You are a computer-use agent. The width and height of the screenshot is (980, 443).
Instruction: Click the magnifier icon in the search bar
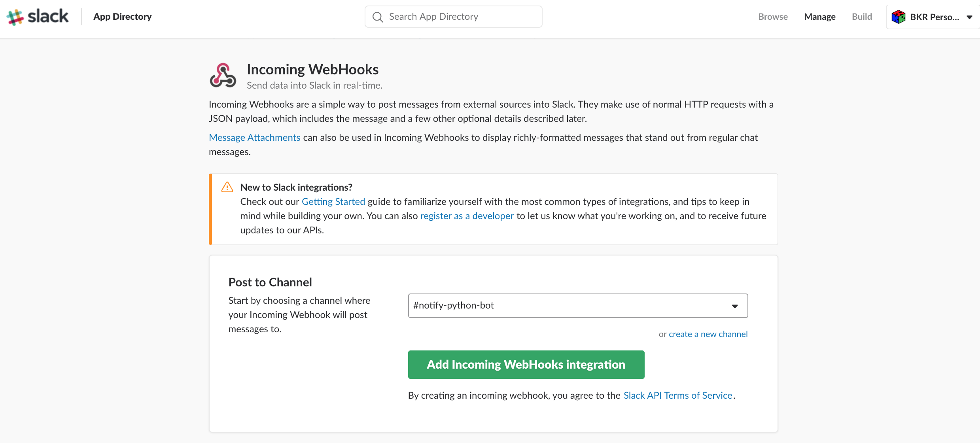click(378, 17)
